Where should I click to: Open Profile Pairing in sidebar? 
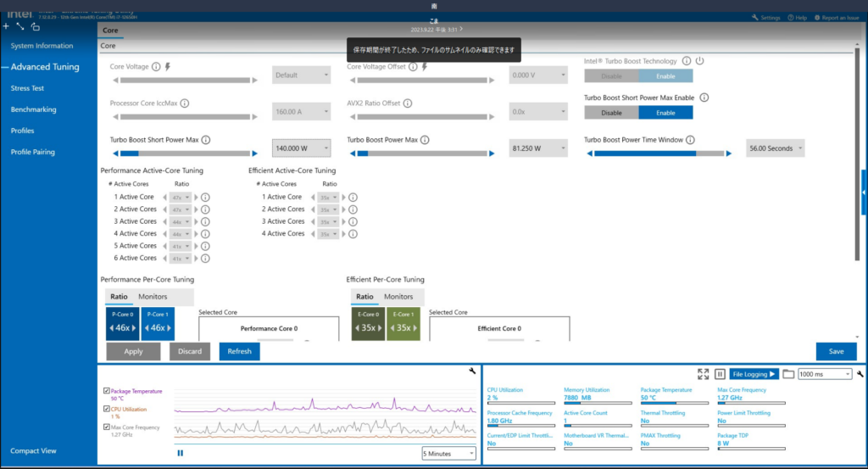[x=33, y=152]
